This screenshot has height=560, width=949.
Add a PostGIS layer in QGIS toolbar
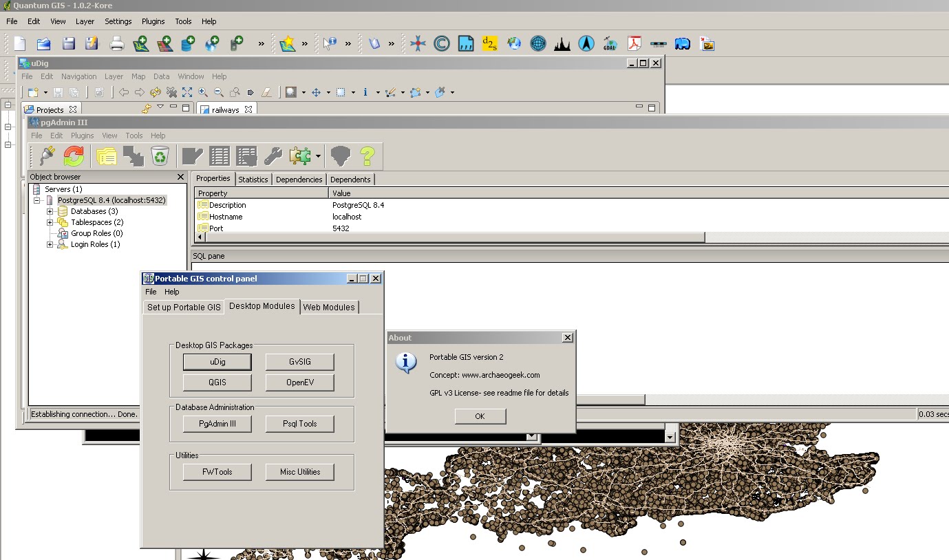[x=188, y=44]
